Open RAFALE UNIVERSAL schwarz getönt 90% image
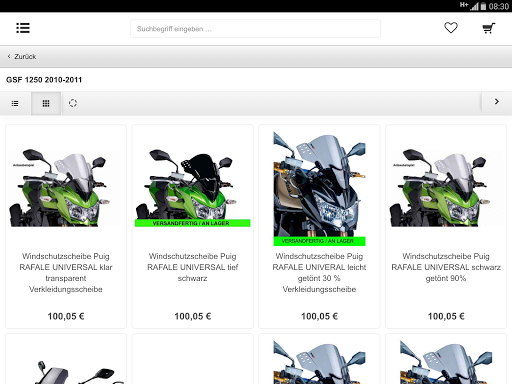The width and height of the screenshot is (512, 384). coord(446,188)
